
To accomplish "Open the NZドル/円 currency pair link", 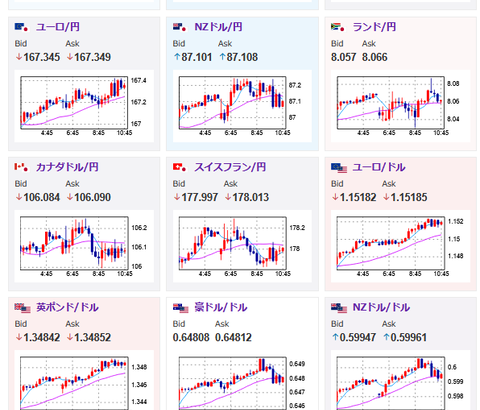I will (218, 27).
